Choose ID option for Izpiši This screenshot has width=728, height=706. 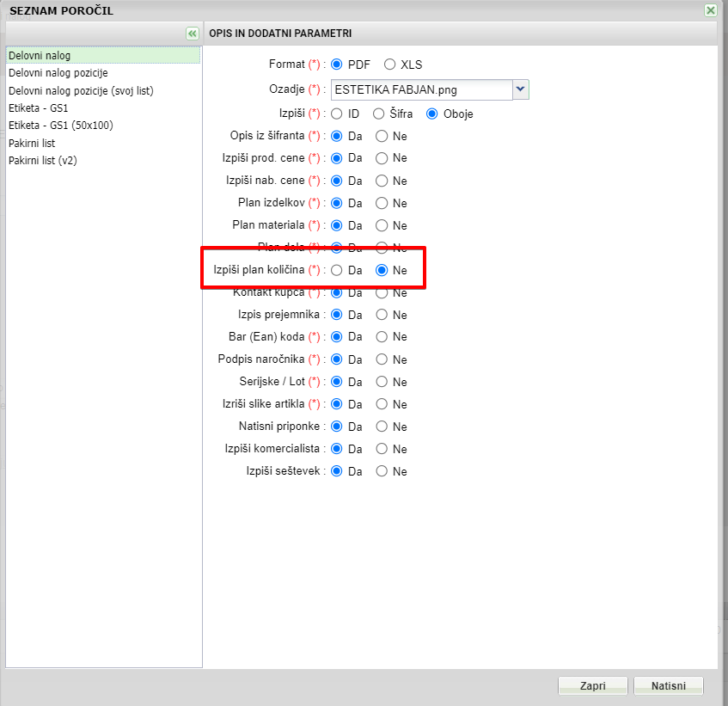(337, 114)
